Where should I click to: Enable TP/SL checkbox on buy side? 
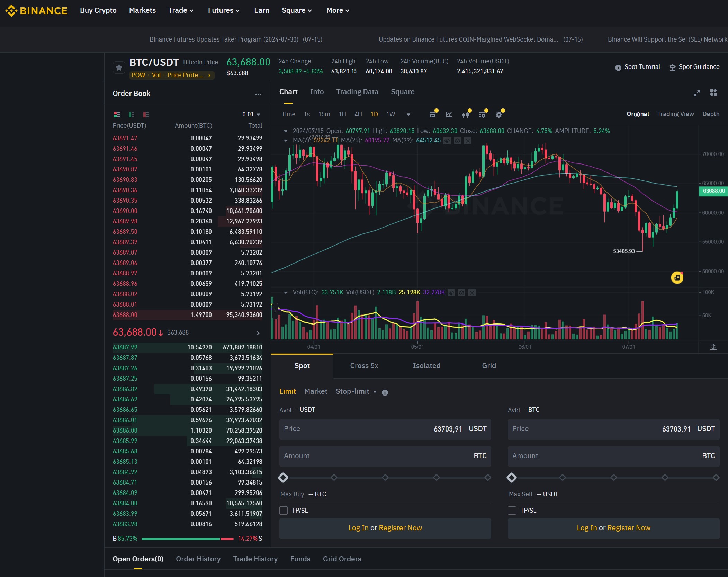tap(284, 511)
